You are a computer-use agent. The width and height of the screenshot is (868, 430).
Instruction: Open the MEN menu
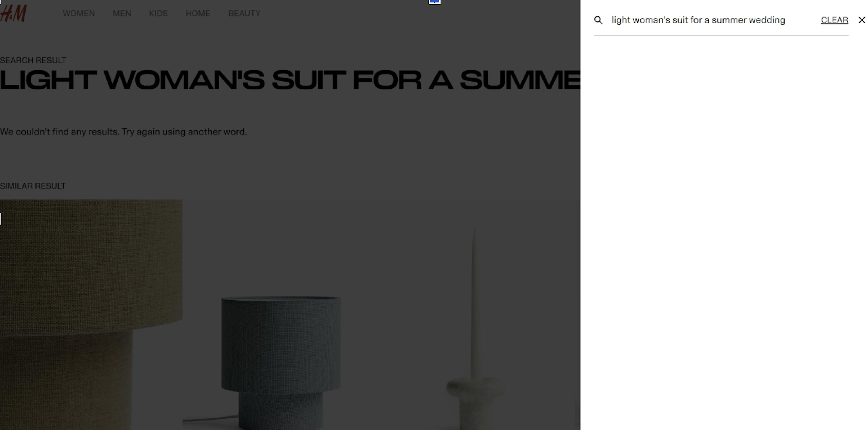click(122, 14)
